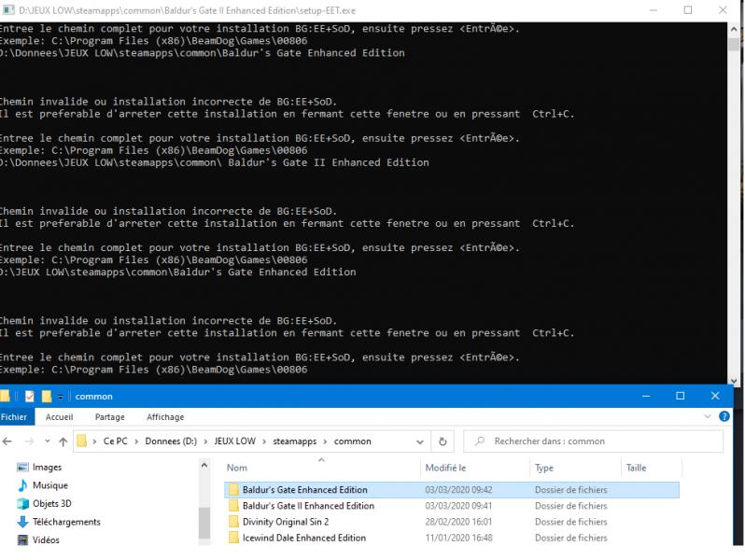Open the Partage ribbon tab
745x560 pixels.
[x=110, y=416]
